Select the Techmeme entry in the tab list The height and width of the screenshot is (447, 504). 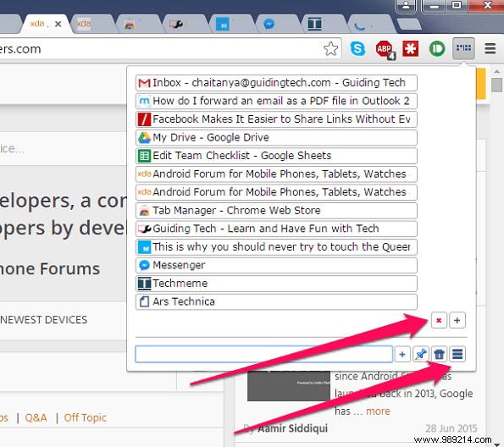pos(276,284)
